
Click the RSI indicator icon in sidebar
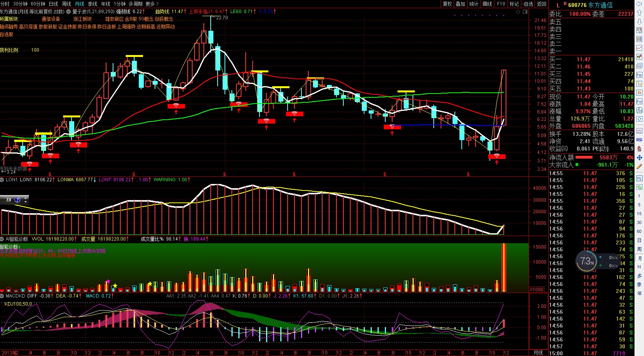pyautogui.click(x=639, y=140)
